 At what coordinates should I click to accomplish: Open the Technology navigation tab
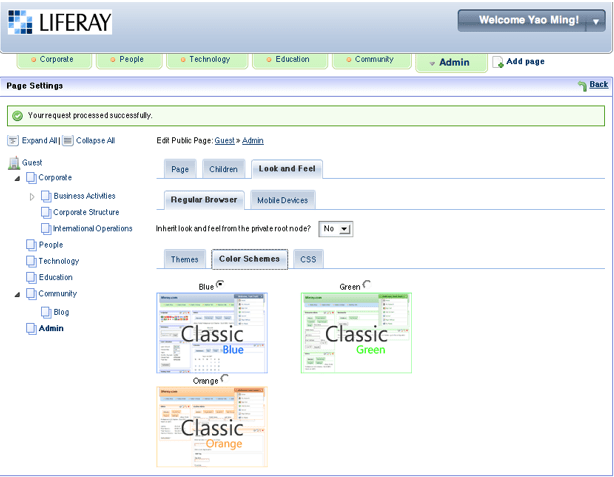pyautogui.click(x=207, y=60)
